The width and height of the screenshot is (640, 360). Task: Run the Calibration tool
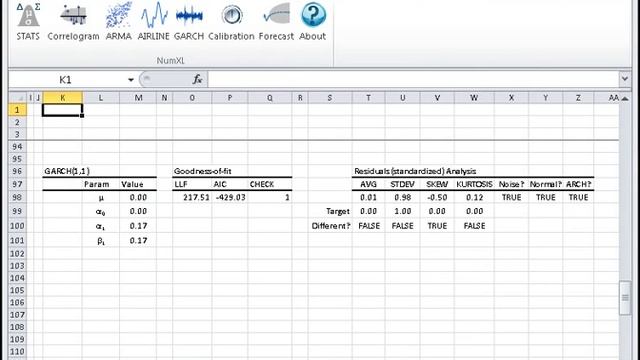(x=231, y=22)
